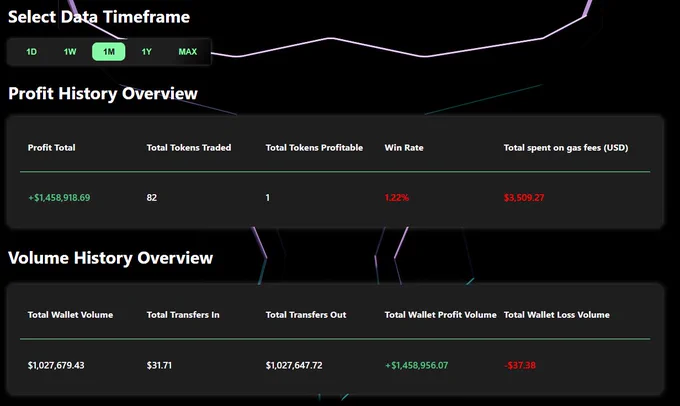Click the Total Transfers In value $31.71
Image resolution: width=680 pixels, height=406 pixels.
[159, 365]
